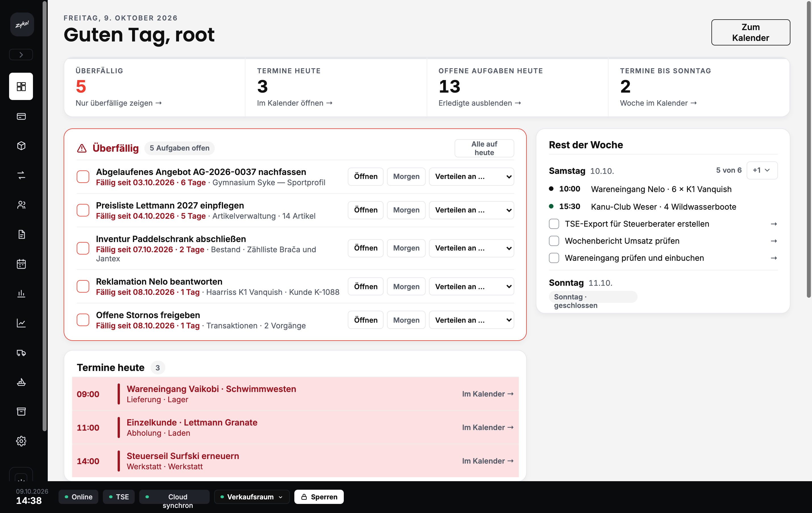The height and width of the screenshot is (513, 812).
Task: Click Woche im Kalender link
Action: click(x=658, y=103)
